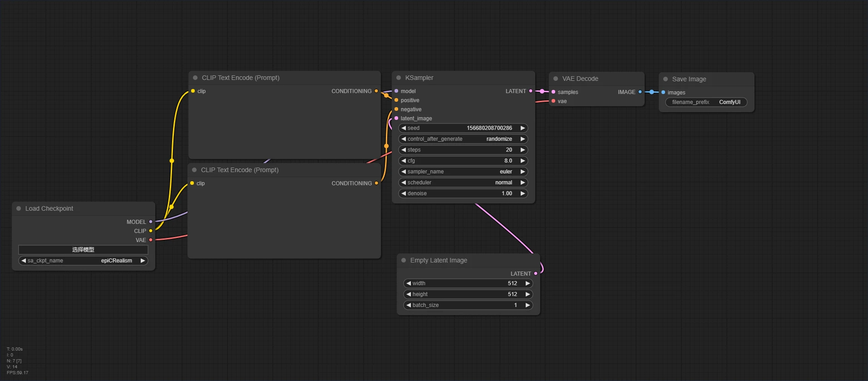Click clip input port on top CLIP Text Encode
The height and width of the screenshot is (381, 868).
coord(193,91)
